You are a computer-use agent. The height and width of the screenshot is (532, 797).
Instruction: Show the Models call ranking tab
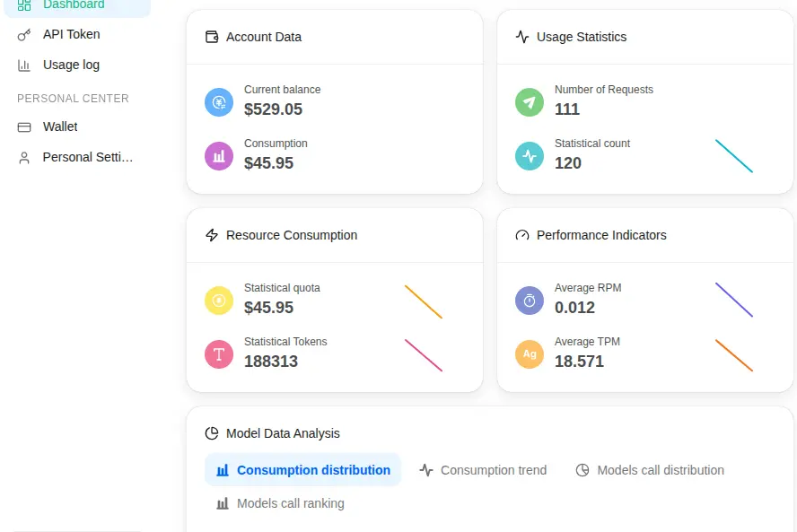[280, 503]
